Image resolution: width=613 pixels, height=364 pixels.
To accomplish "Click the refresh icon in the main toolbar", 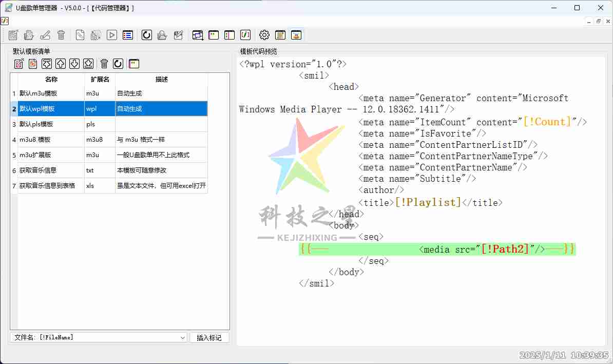I will tap(146, 35).
